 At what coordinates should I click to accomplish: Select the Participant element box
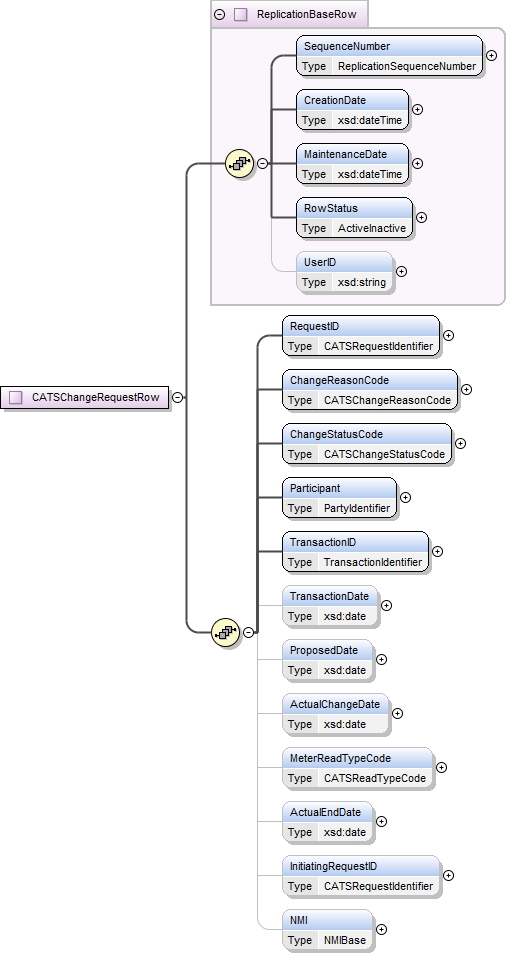click(339, 498)
